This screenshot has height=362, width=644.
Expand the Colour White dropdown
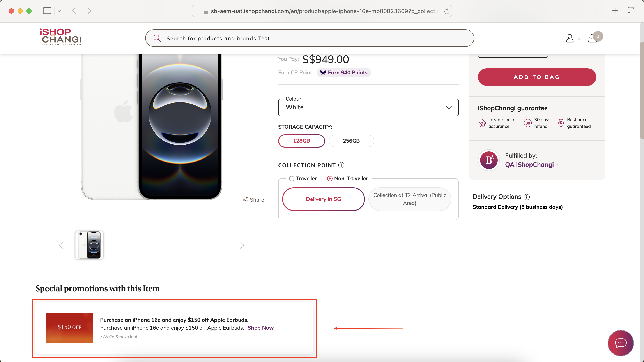pyautogui.click(x=368, y=107)
